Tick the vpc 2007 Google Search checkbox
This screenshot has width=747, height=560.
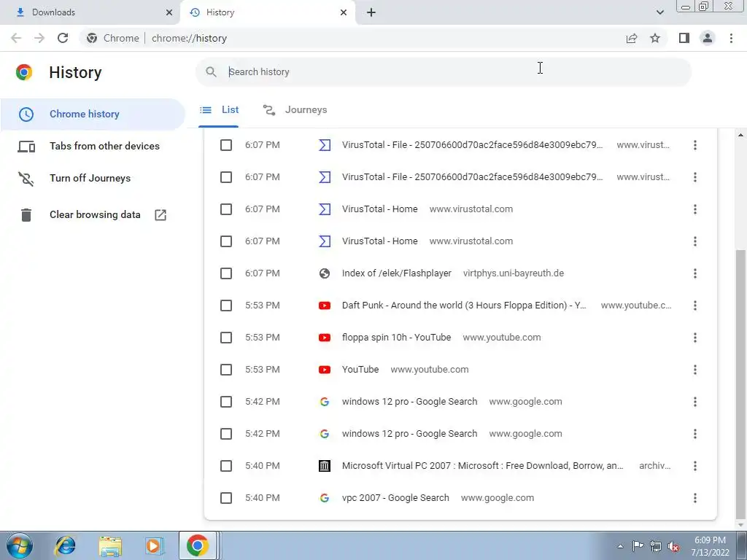226,498
